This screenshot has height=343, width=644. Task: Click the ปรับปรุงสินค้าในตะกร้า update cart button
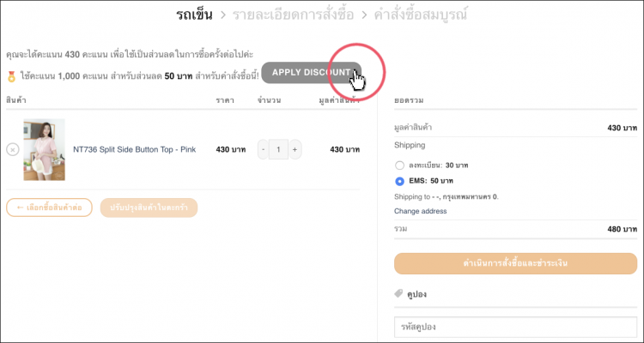(149, 208)
